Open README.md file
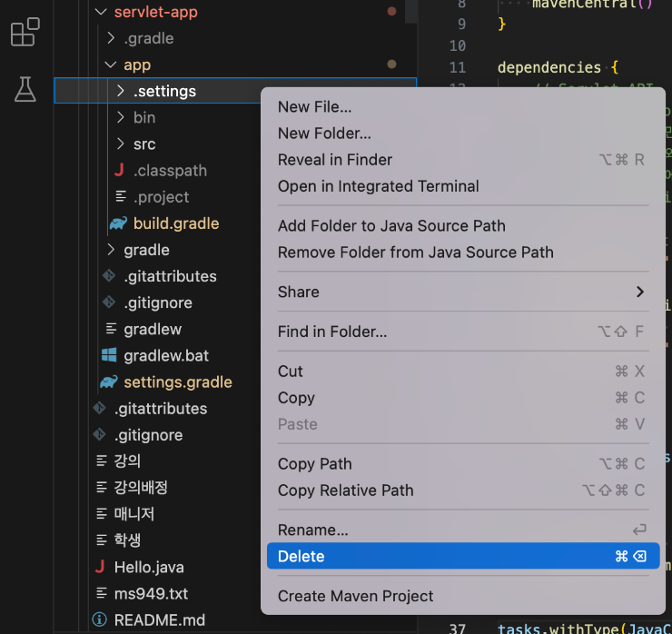 pyautogui.click(x=160, y=619)
